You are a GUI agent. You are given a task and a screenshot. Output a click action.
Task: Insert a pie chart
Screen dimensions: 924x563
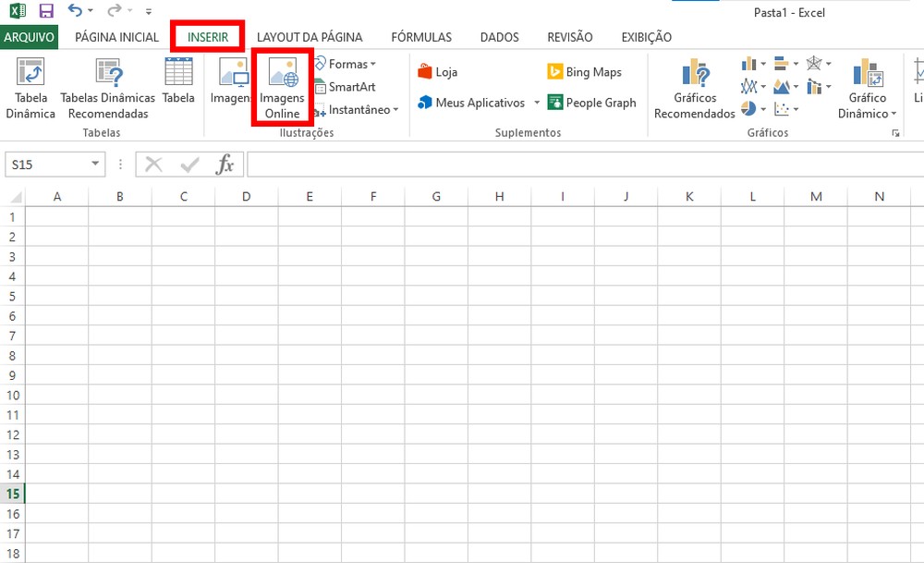748,108
